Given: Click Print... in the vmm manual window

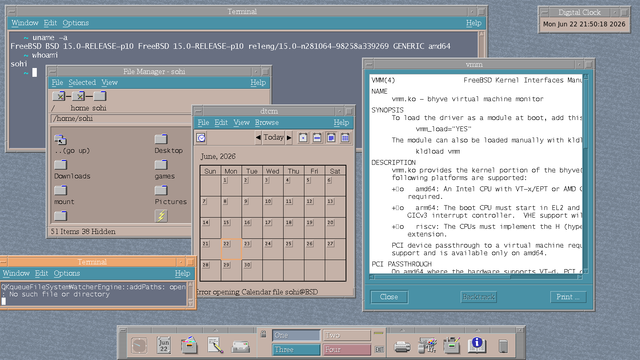Looking at the screenshot, I should coord(568,297).
